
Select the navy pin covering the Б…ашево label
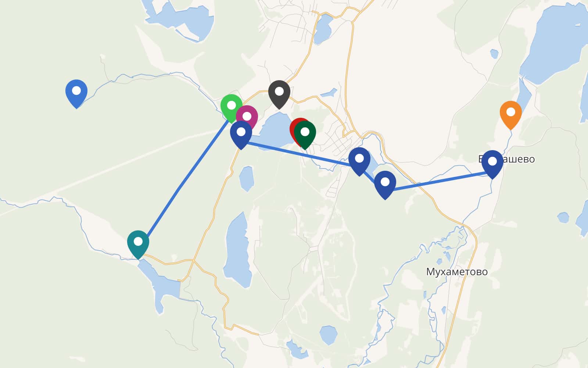click(x=492, y=164)
